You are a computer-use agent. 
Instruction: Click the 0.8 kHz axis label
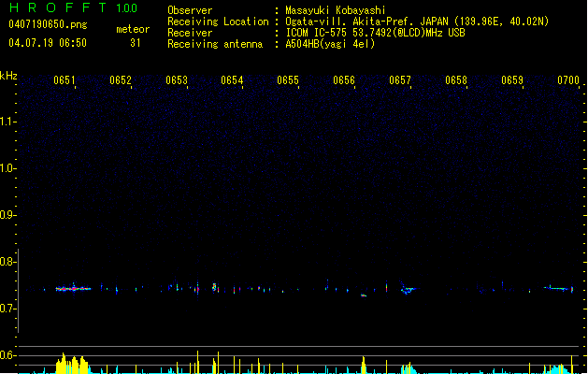[7, 262]
